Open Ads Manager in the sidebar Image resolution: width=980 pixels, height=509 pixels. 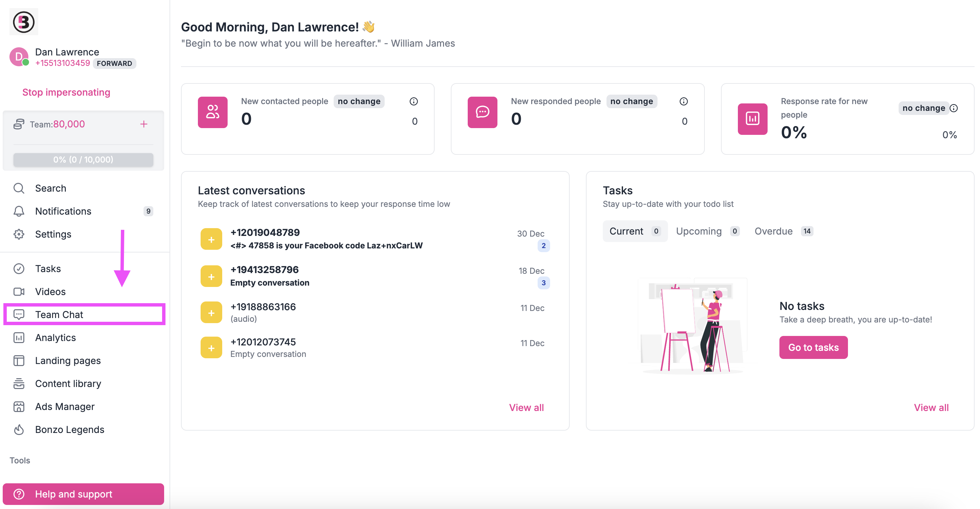click(x=83, y=407)
